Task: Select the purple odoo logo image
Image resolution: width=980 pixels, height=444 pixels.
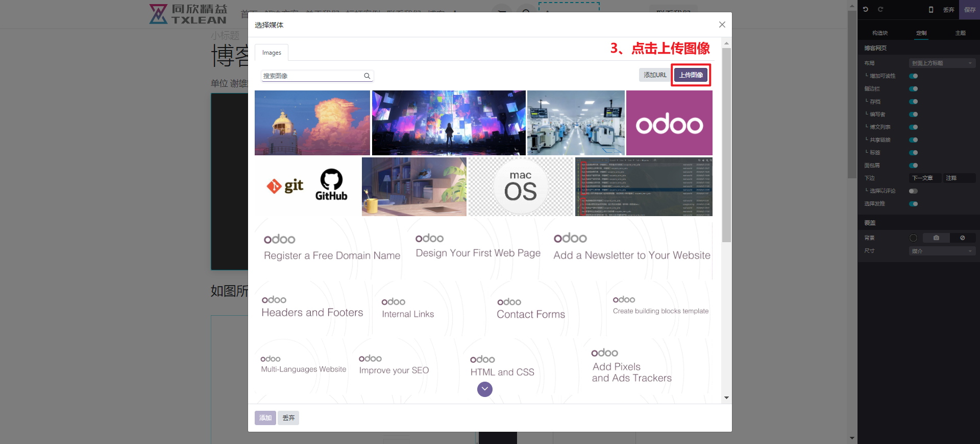Action: [x=669, y=123]
